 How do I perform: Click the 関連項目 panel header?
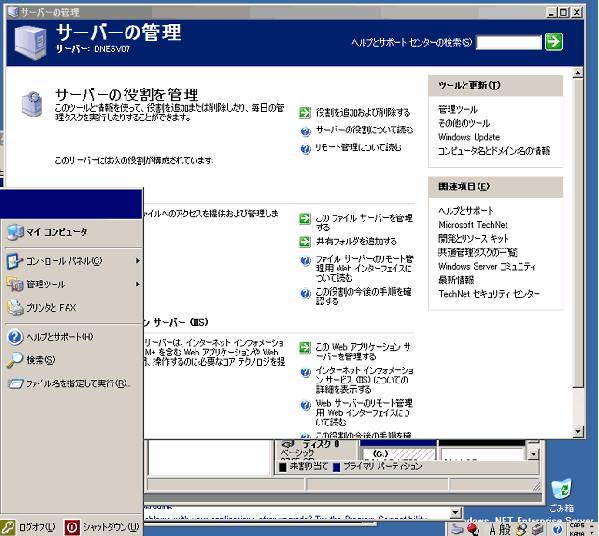pos(495,187)
